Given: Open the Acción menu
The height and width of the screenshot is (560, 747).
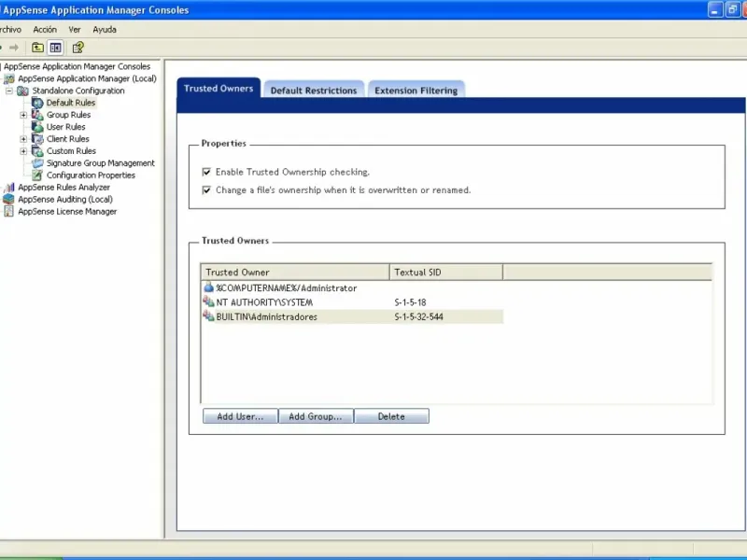Looking at the screenshot, I should click(x=45, y=30).
